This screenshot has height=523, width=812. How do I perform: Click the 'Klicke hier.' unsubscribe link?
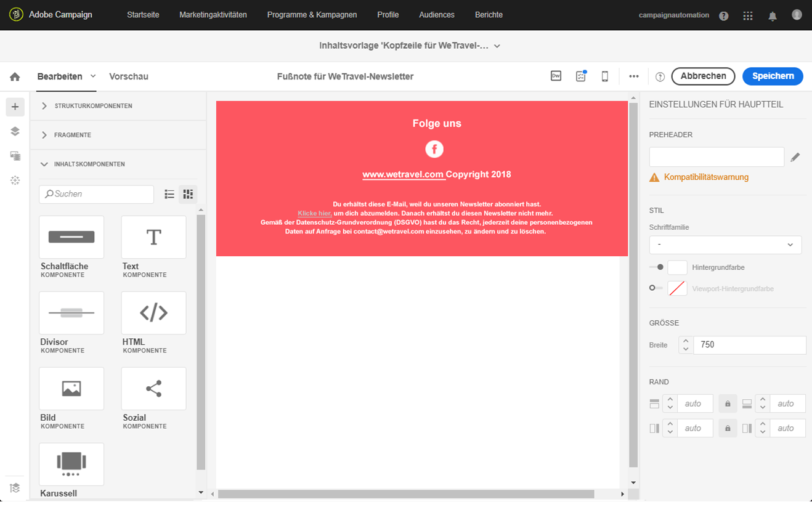tap(315, 213)
